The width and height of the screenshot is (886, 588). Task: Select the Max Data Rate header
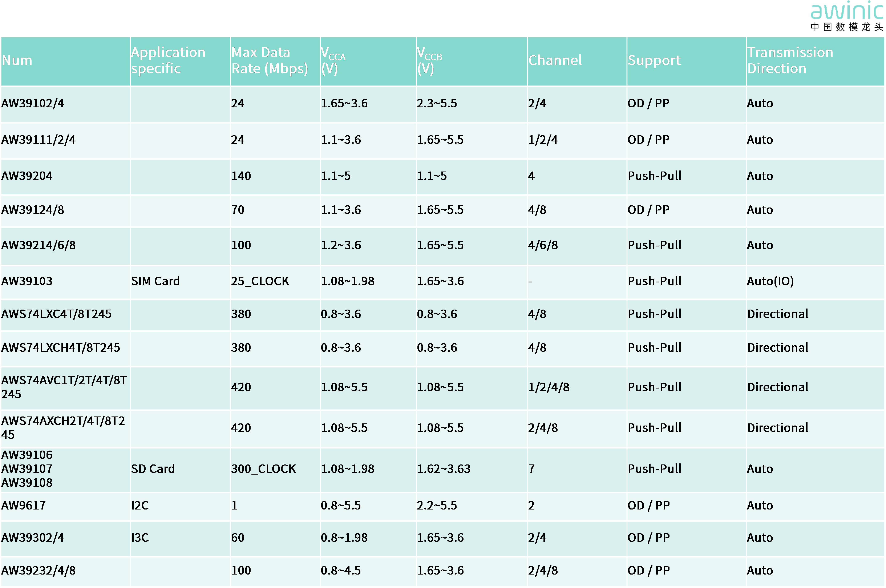pyautogui.click(x=270, y=60)
